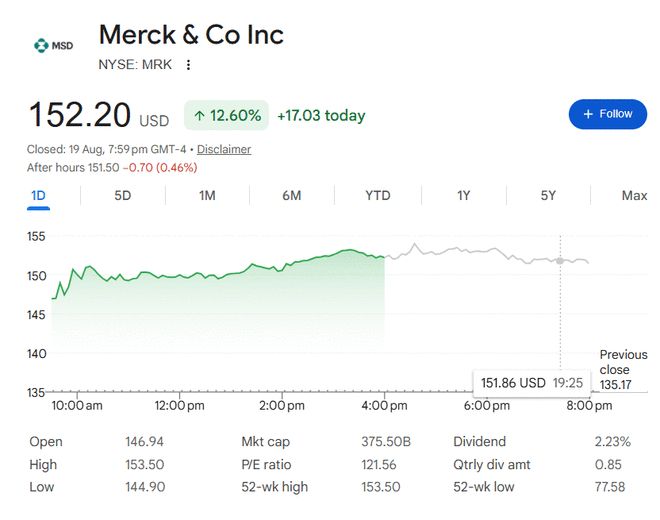Viewport: 660px width, 520px height.
Task: Click the green chart line peak near 3:30 pm
Action: coord(349,250)
